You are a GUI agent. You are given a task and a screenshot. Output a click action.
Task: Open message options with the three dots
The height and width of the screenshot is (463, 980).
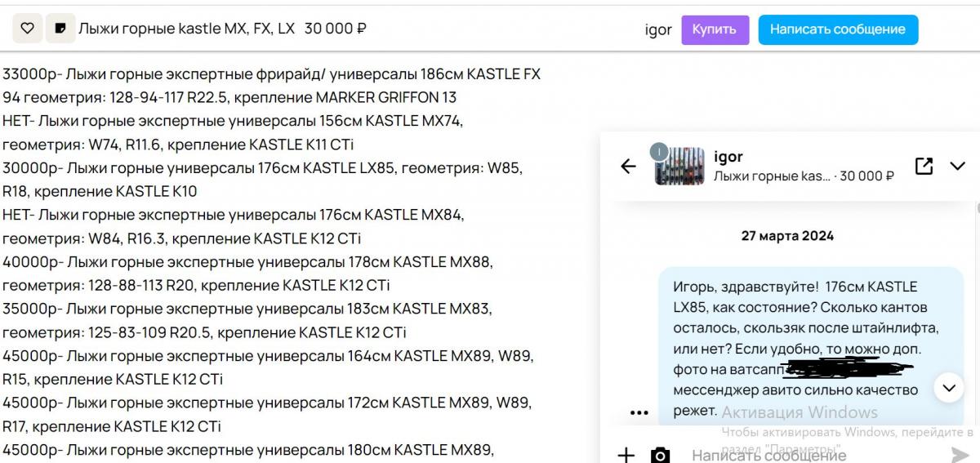(639, 412)
